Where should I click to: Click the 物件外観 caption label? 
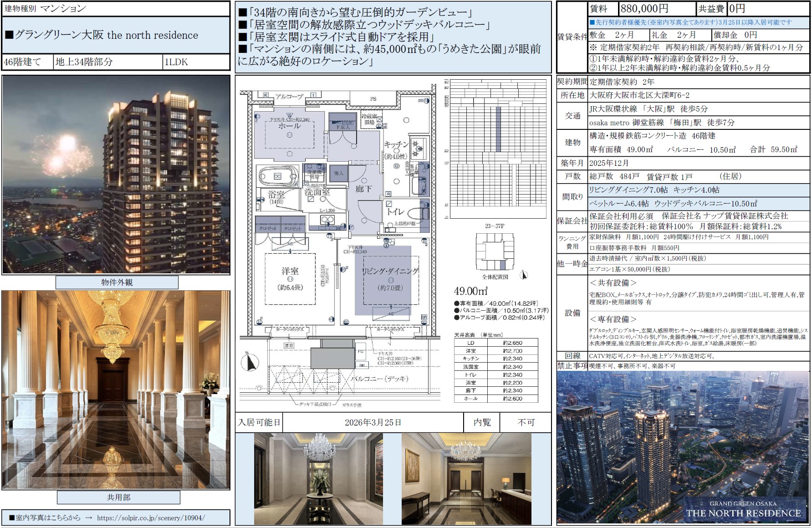tap(117, 282)
